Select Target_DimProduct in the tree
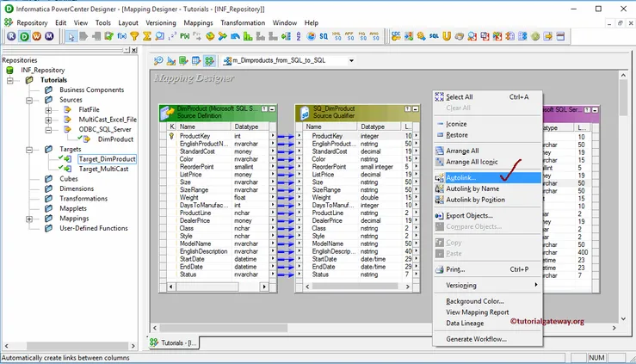The height and width of the screenshot is (364, 636). coord(107,159)
